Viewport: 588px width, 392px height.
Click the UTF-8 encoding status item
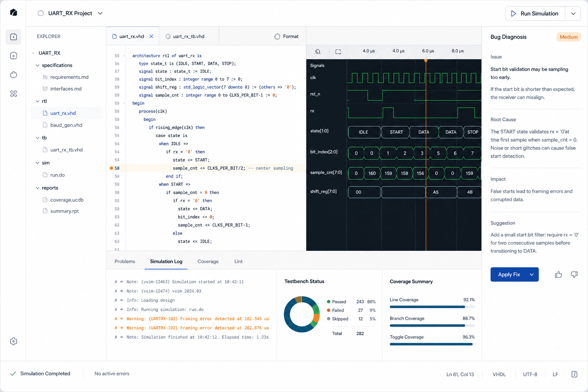530,374
